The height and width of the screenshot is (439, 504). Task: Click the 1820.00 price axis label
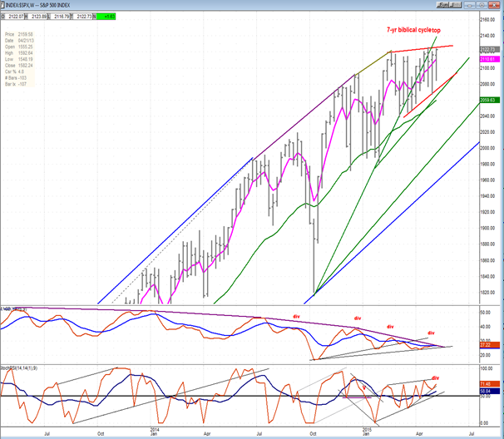pos(487,293)
